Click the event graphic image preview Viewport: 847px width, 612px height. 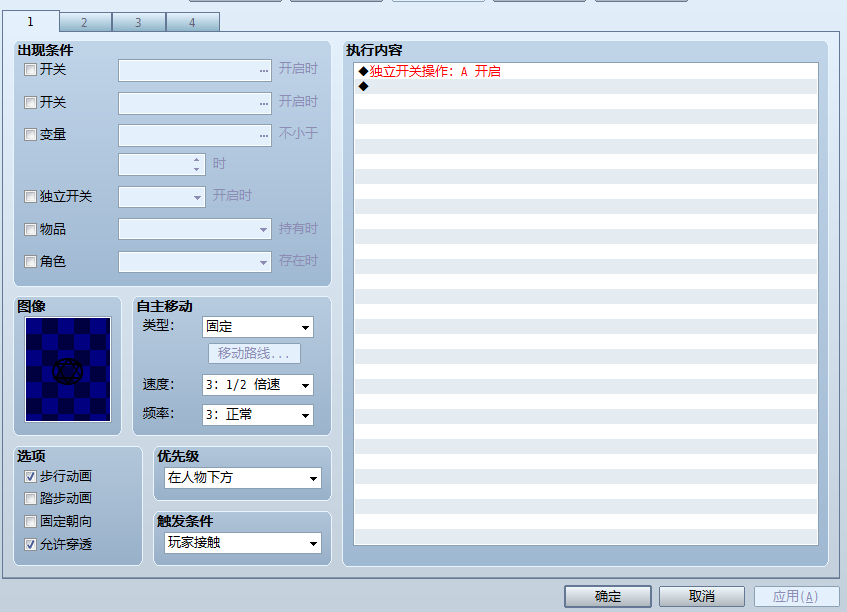coord(68,369)
